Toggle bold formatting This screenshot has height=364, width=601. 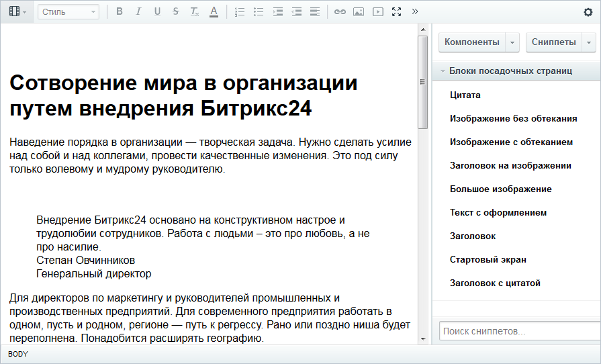click(120, 12)
